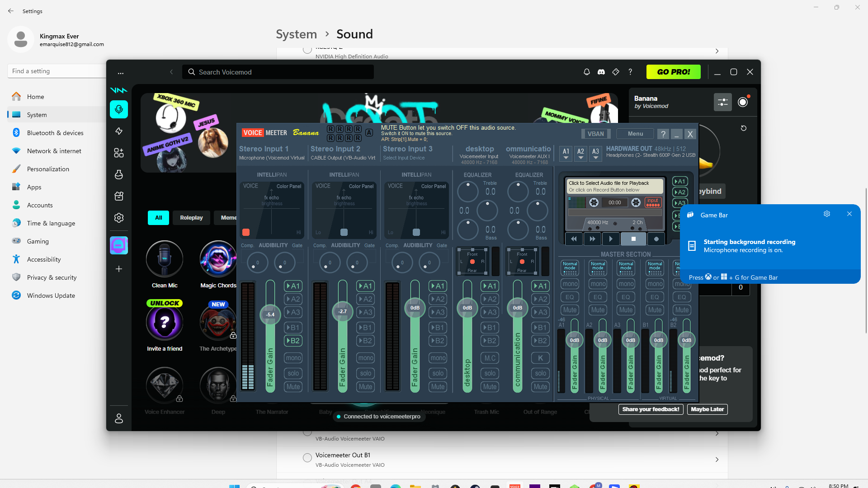Open Voicemod notifications bell
The width and height of the screenshot is (868, 488).
tap(587, 72)
